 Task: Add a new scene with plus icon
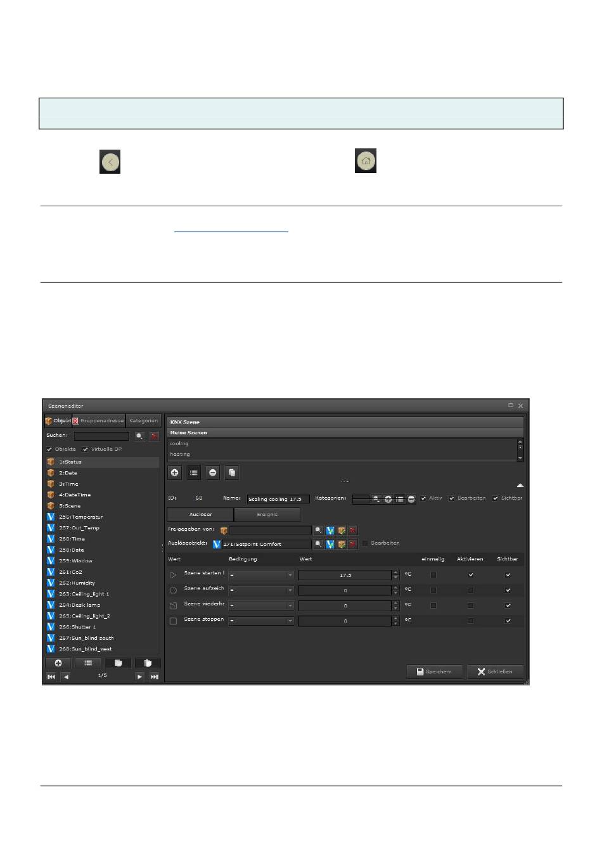click(x=175, y=473)
